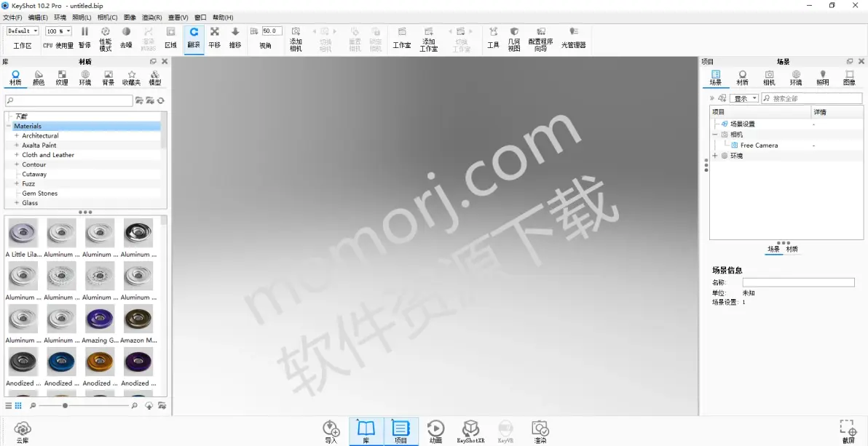Screen dimensions: 868x446
Task: Toggle 性能模式 performance mode
Action: 105,39
